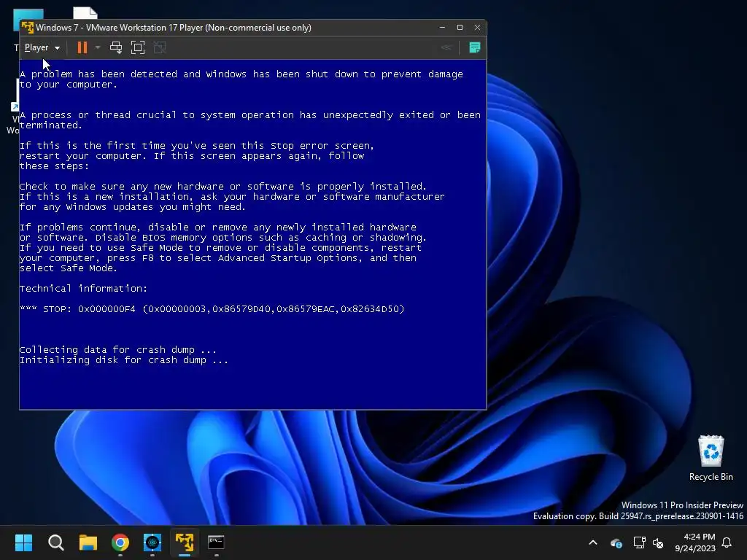747x560 pixels.
Task: Open the green notes/message log icon
Action: pyautogui.click(x=474, y=47)
